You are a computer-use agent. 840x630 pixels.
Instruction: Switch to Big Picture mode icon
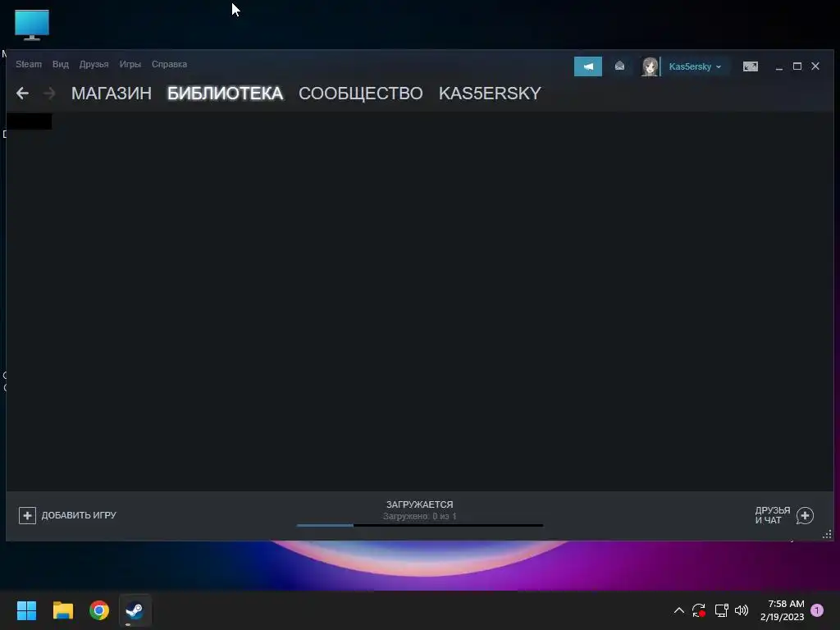coord(750,66)
